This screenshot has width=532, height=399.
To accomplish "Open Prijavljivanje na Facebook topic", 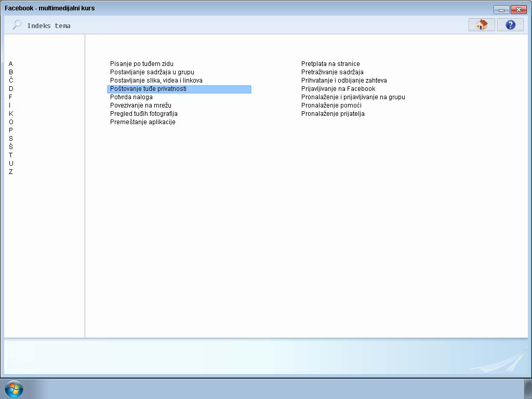I will [338, 89].
